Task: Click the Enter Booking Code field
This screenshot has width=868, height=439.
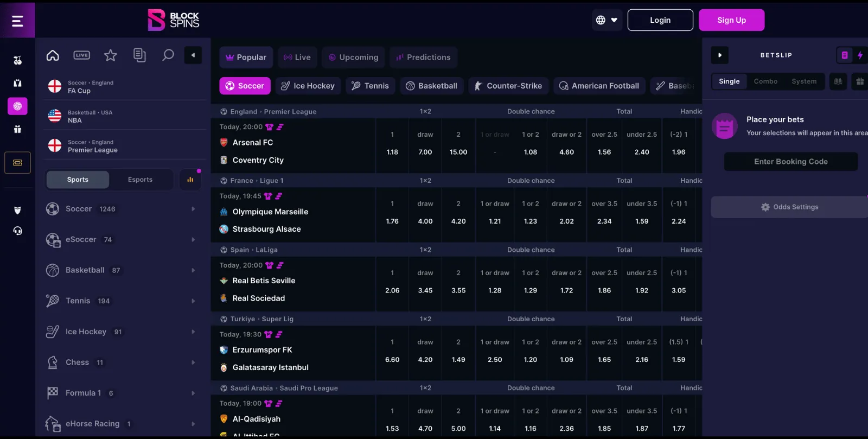Action: 790,162
